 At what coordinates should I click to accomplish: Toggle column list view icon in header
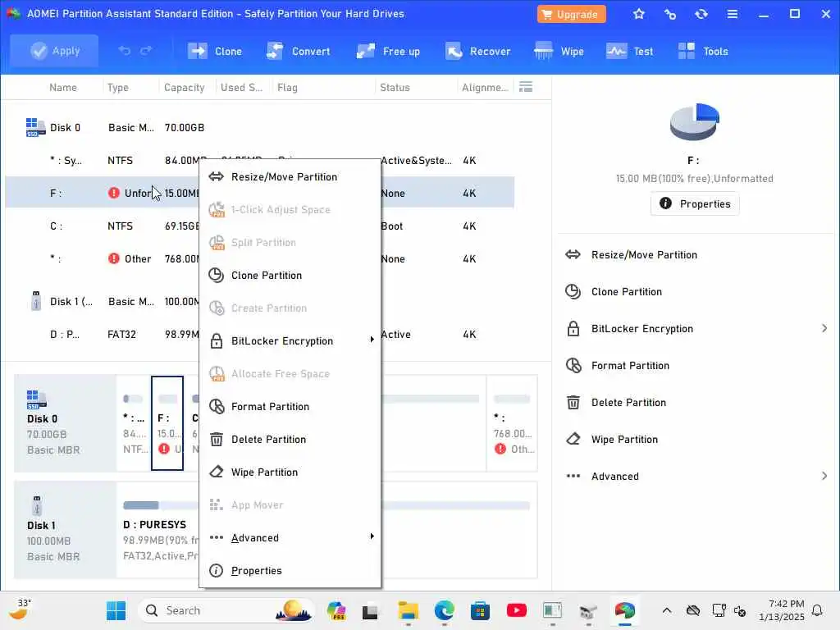(x=526, y=87)
